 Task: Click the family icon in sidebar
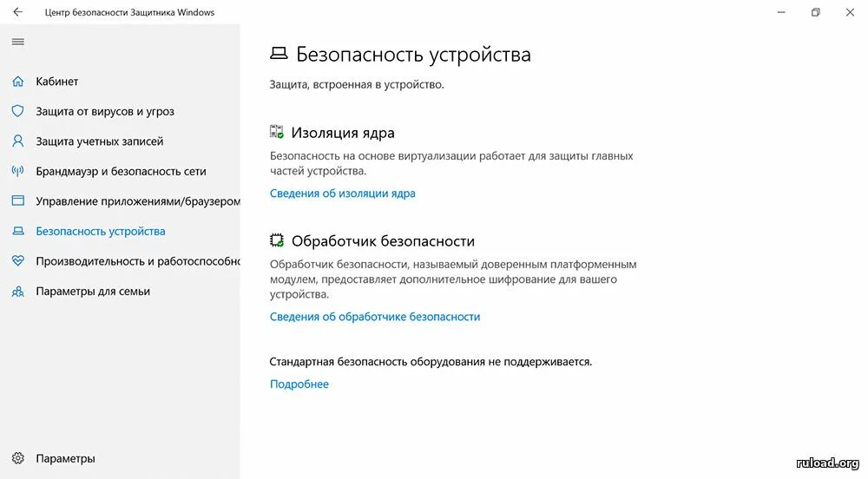coord(17,291)
